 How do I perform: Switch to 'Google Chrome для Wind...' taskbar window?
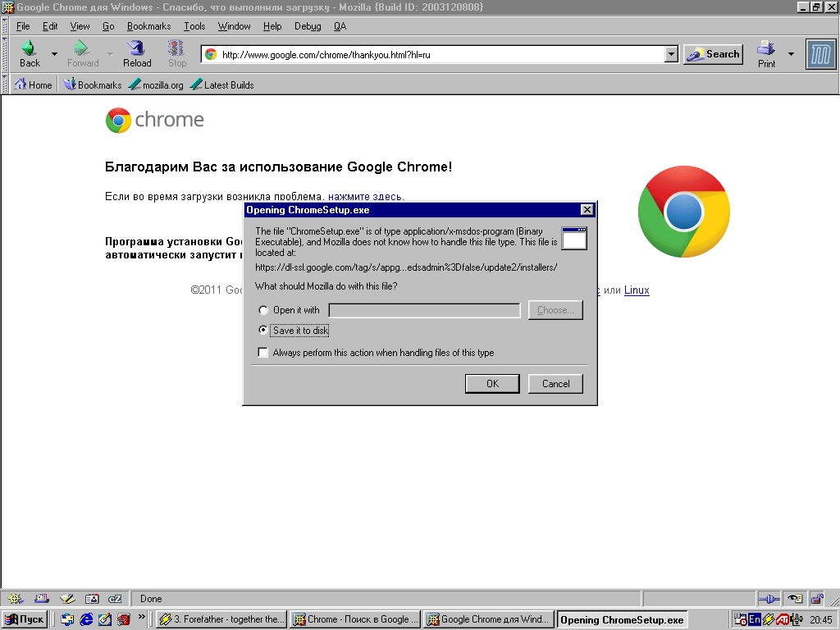point(489,619)
